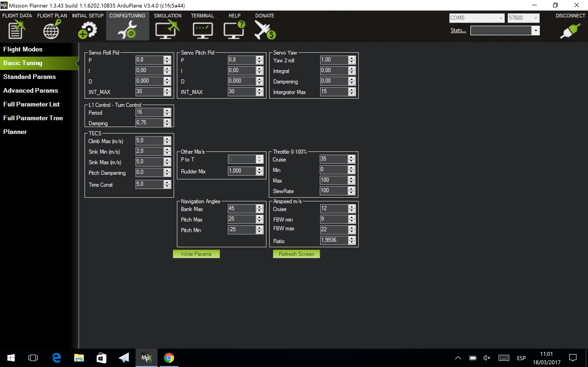Open the Flight Data screen icon
588x367 pixels.
point(16,30)
